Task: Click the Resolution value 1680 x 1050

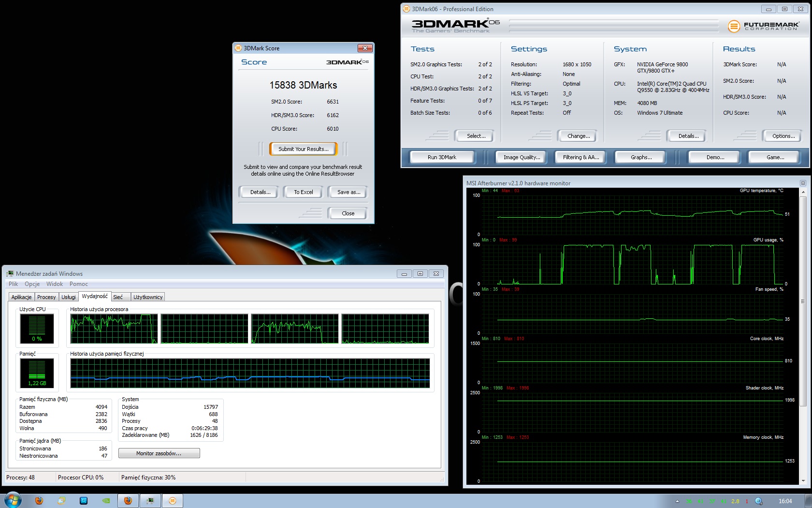Action: [577, 64]
